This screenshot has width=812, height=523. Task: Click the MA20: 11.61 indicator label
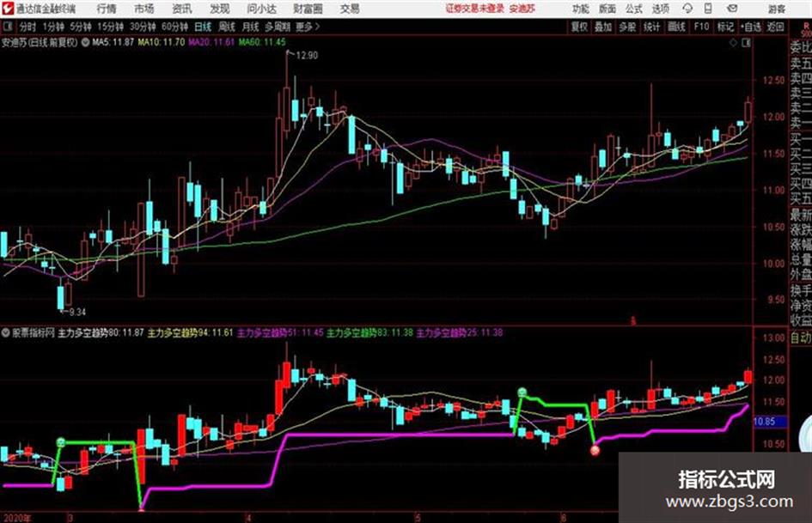point(211,42)
